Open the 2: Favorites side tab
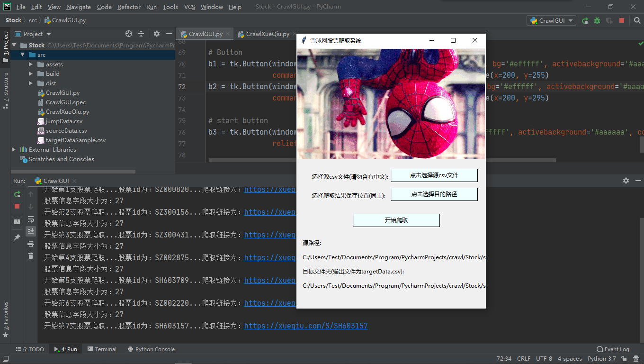644x364 pixels. [x=5, y=319]
